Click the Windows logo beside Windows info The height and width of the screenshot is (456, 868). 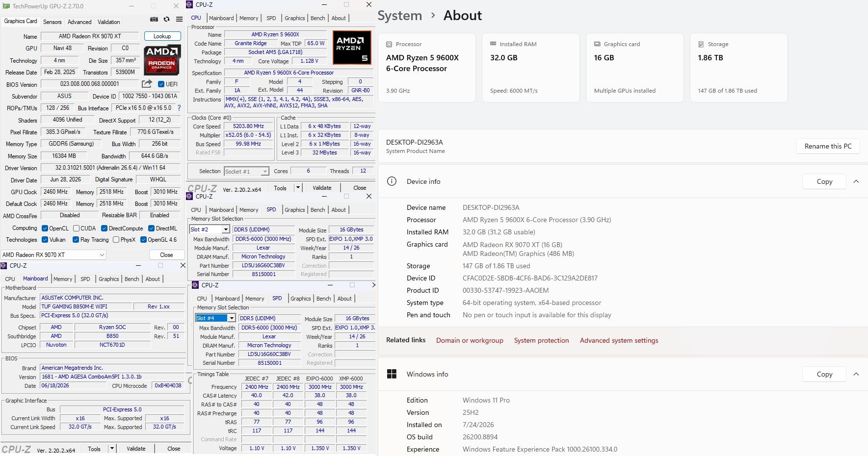392,374
